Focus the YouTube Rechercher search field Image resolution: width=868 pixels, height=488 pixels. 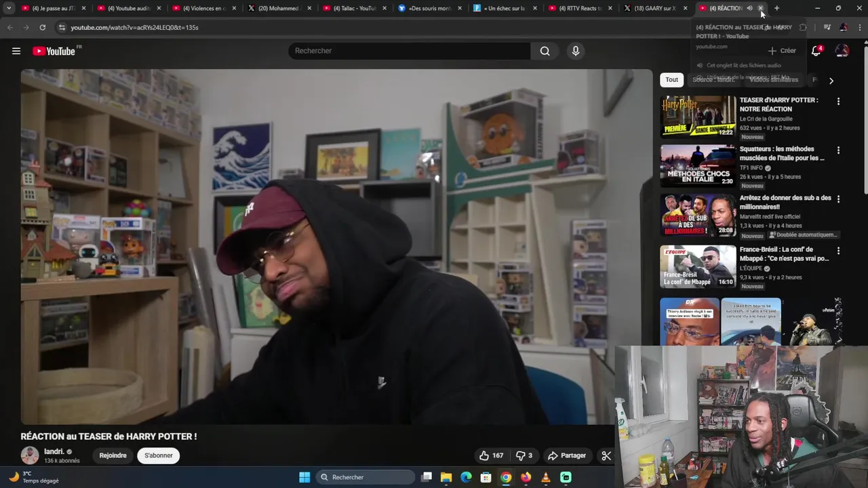click(410, 51)
